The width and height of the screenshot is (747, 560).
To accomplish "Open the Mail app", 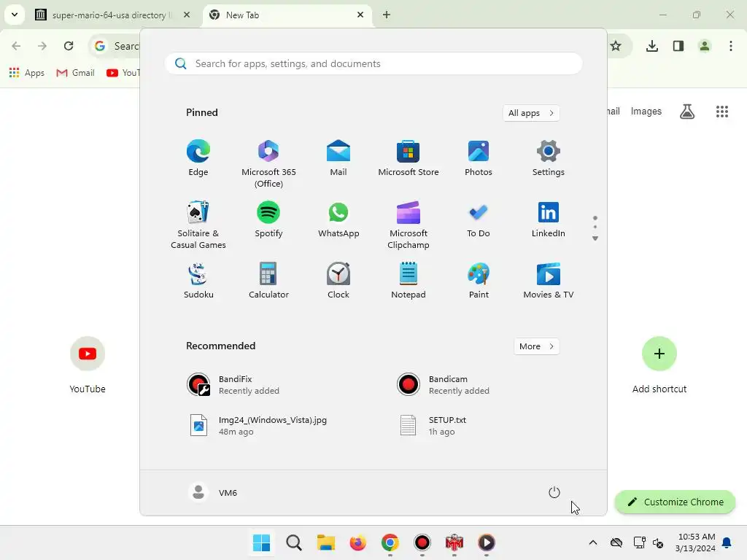I will click(x=338, y=158).
